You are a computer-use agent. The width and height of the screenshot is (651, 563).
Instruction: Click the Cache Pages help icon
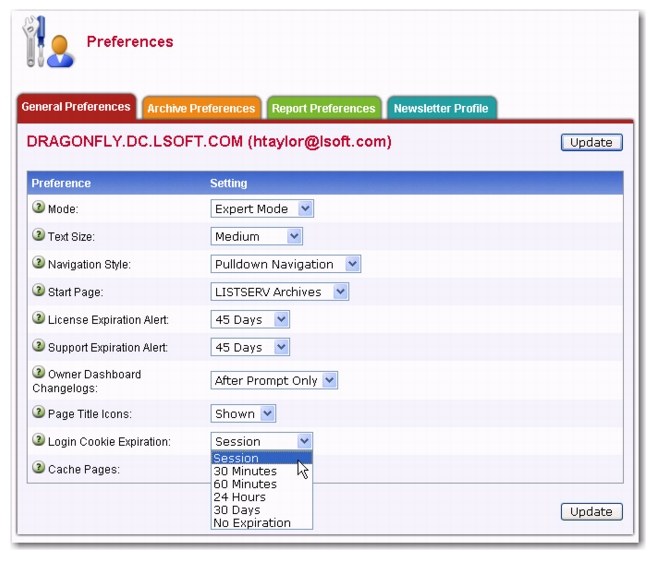point(39,467)
